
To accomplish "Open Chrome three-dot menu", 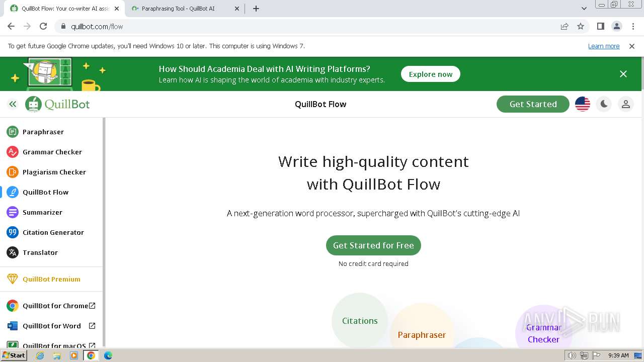I will 632,27.
